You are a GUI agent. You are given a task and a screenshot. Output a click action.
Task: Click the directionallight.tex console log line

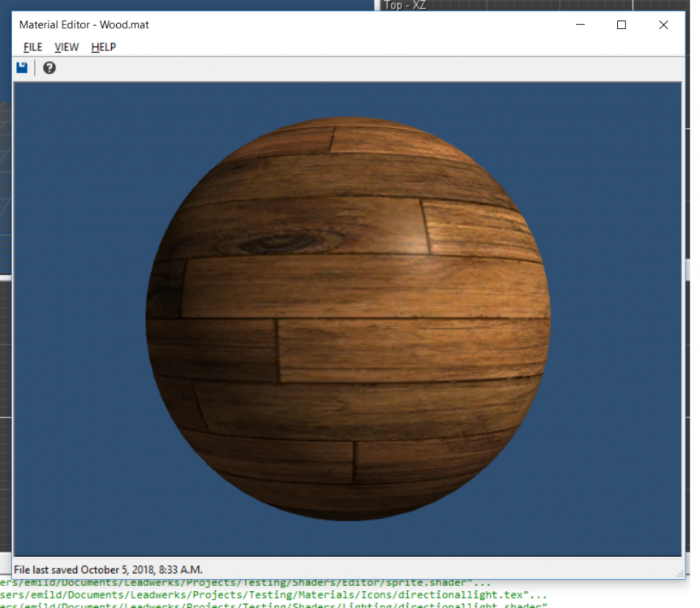click(268, 595)
